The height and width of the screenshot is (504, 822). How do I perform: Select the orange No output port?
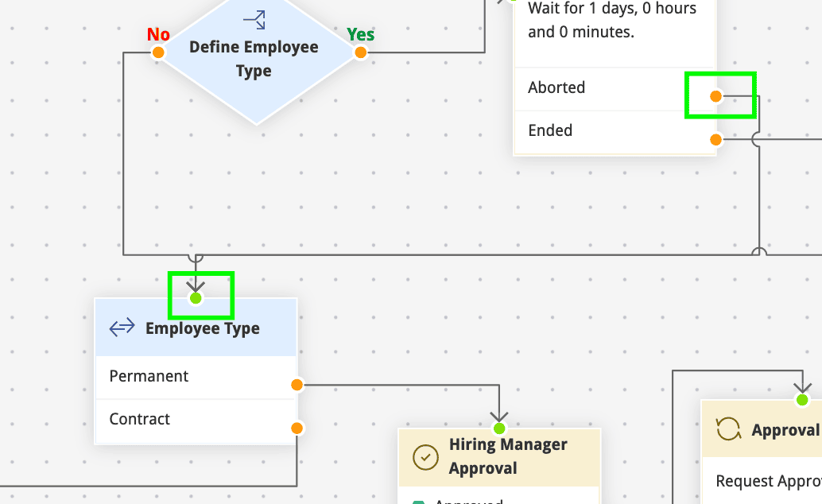point(158,52)
